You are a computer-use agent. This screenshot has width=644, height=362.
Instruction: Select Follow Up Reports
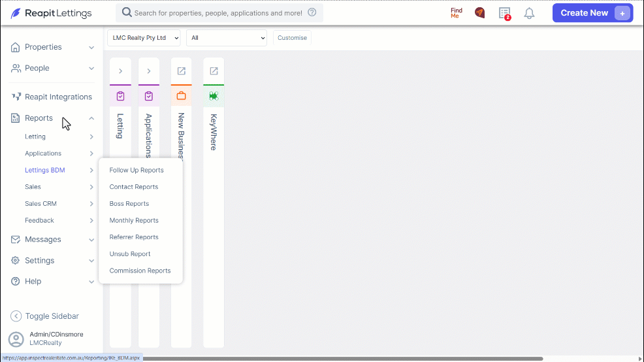click(x=137, y=170)
